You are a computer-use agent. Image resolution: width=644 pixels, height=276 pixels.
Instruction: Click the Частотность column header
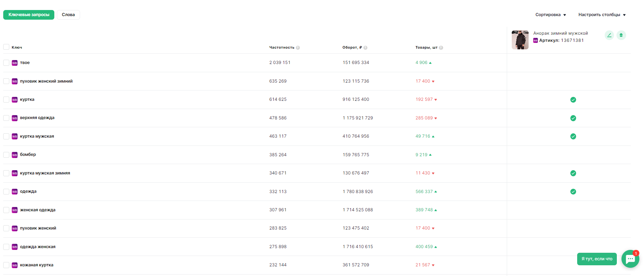tap(282, 48)
